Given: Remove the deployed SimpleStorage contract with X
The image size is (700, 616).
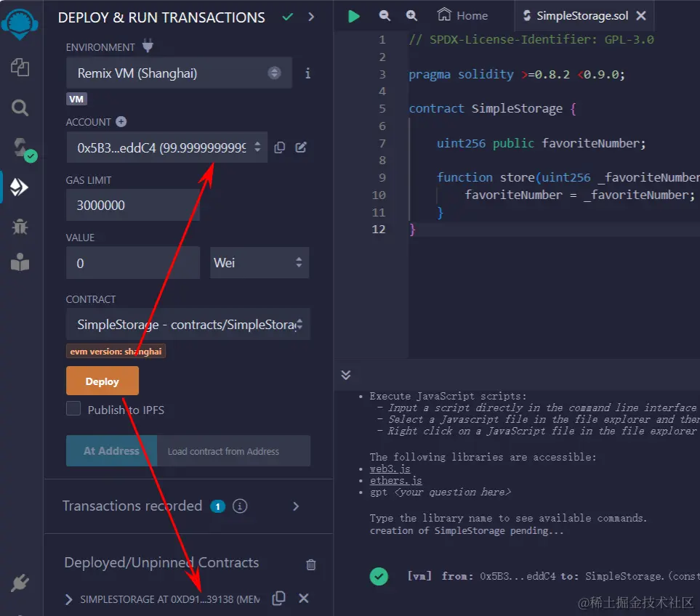Looking at the screenshot, I should tap(304, 598).
